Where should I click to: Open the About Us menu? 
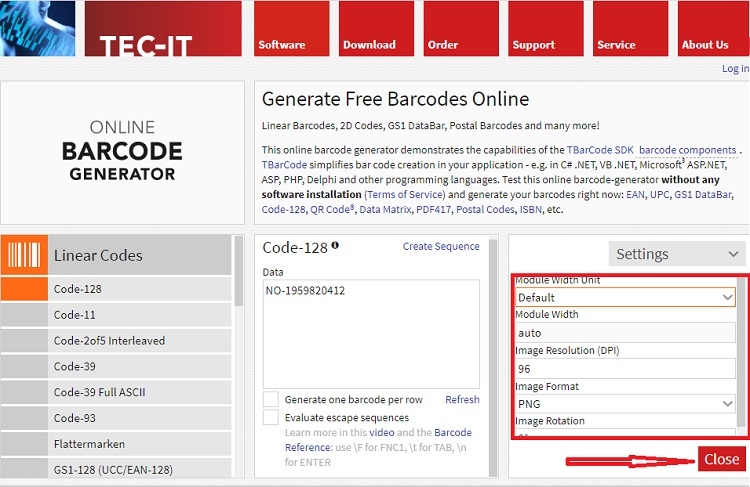714,29
